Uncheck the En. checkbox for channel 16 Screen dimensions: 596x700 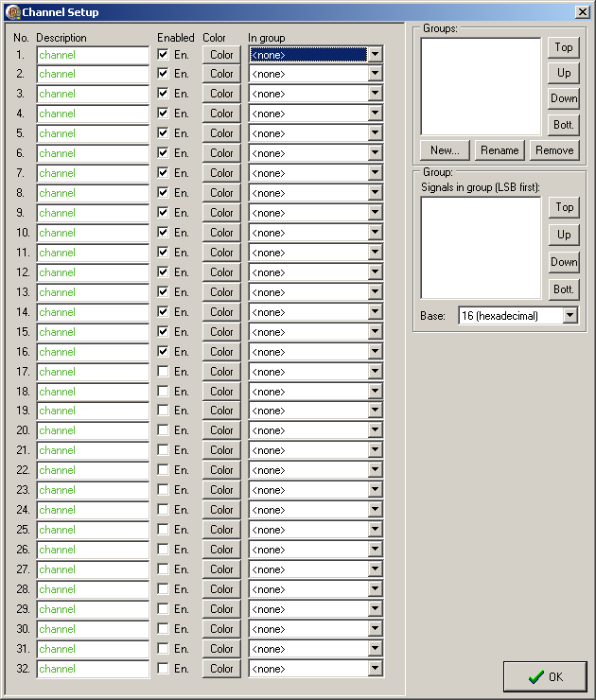click(164, 351)
